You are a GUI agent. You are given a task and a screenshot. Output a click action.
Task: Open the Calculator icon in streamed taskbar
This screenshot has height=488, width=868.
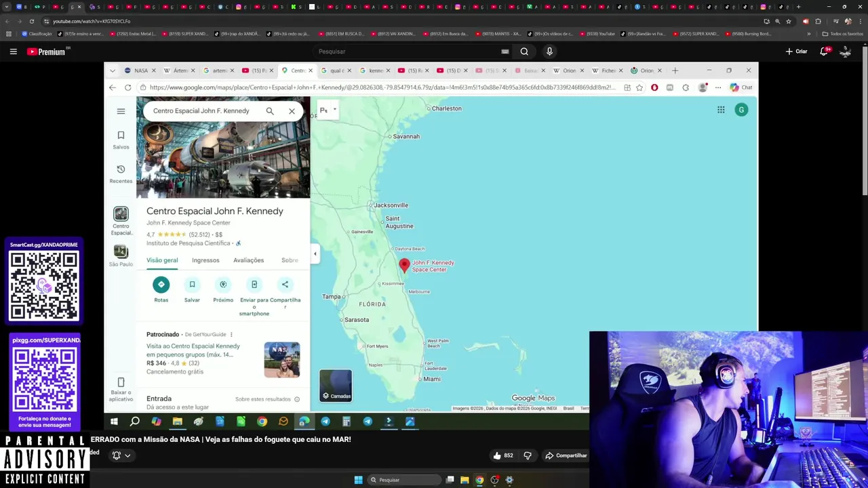pos(347,422)
